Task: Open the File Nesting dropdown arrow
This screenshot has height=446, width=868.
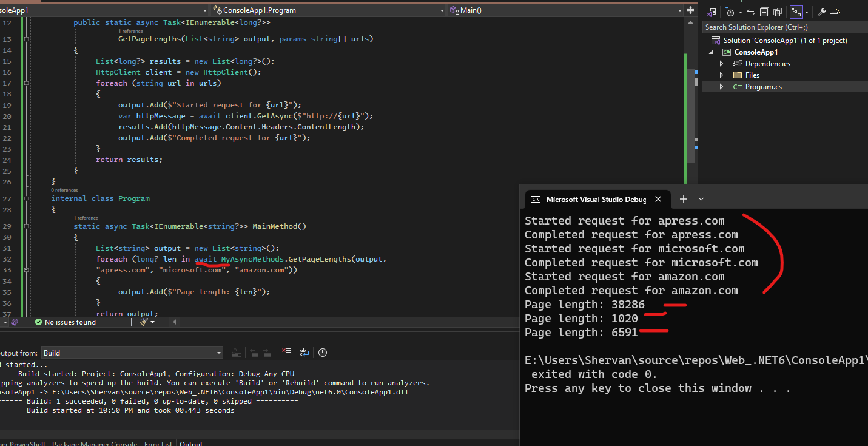Action: click(807, 12)
